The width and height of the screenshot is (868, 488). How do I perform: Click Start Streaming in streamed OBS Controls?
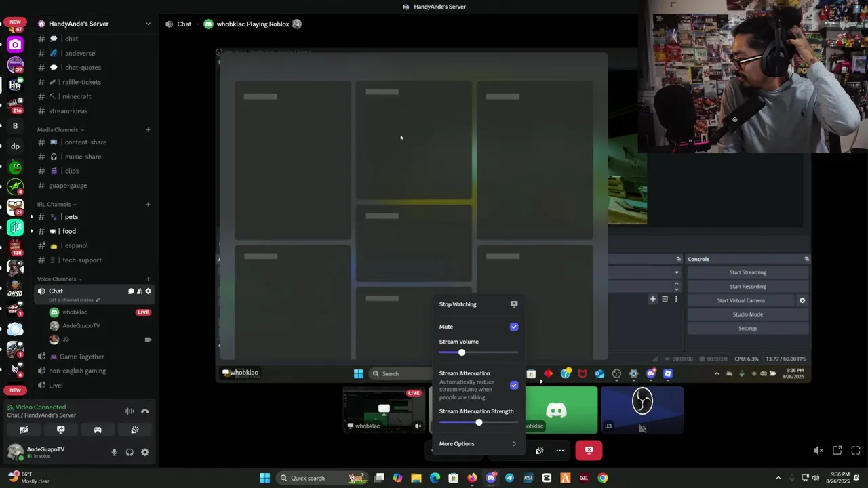click(748, 272)
